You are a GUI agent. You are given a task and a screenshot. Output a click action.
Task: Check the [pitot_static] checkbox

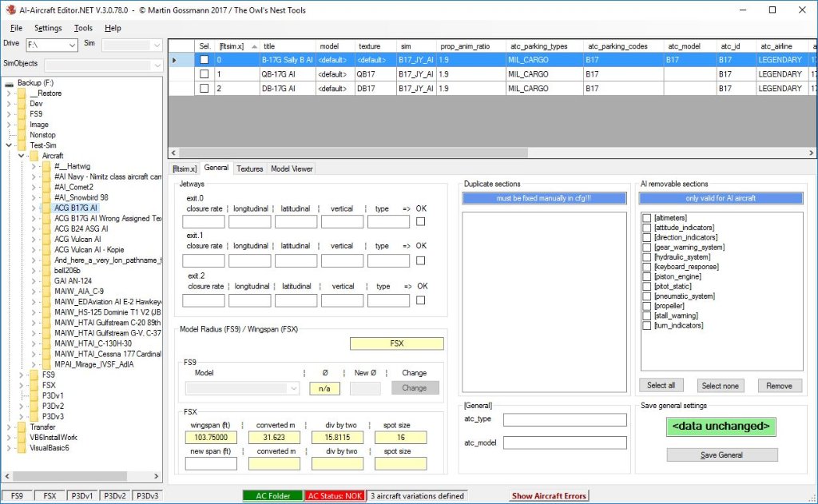click(x=647, y=287)
